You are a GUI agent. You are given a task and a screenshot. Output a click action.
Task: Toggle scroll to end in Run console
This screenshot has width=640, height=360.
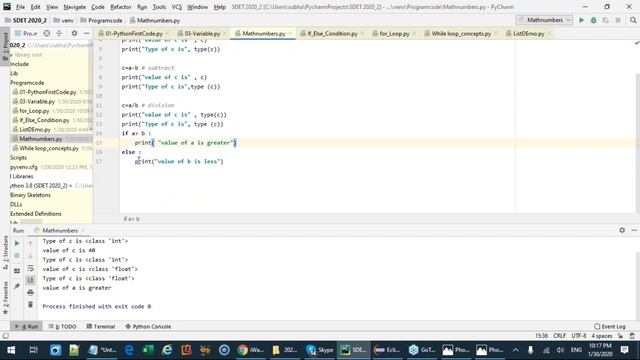[x=30, y=280]
